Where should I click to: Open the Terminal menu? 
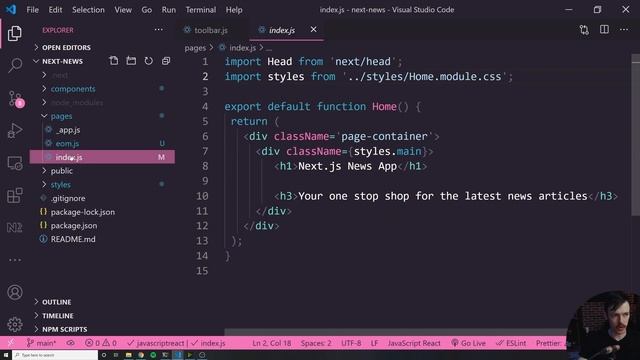click(x=200, y=9)
